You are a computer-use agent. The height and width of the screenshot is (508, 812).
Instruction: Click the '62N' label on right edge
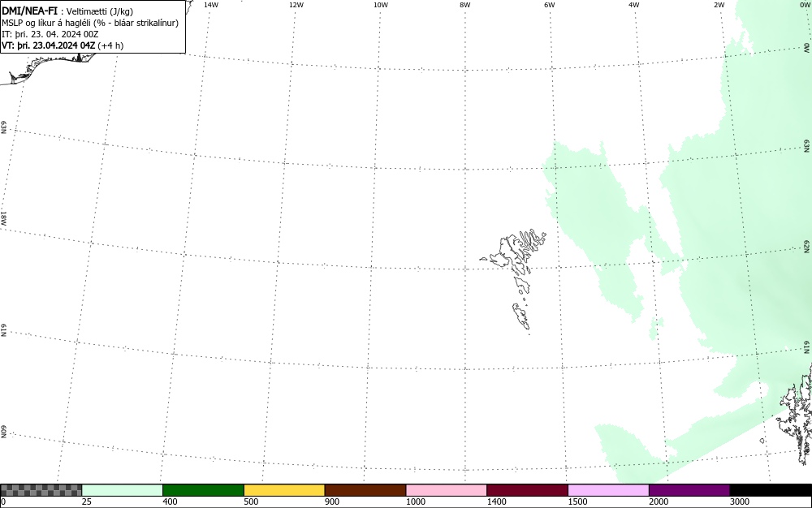point(807,246)
